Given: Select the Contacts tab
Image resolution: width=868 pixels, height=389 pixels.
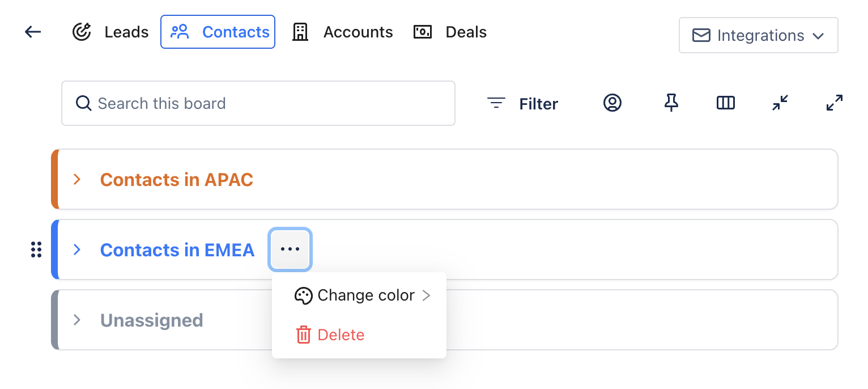Looking at the screenshot, I should point(218,32).
